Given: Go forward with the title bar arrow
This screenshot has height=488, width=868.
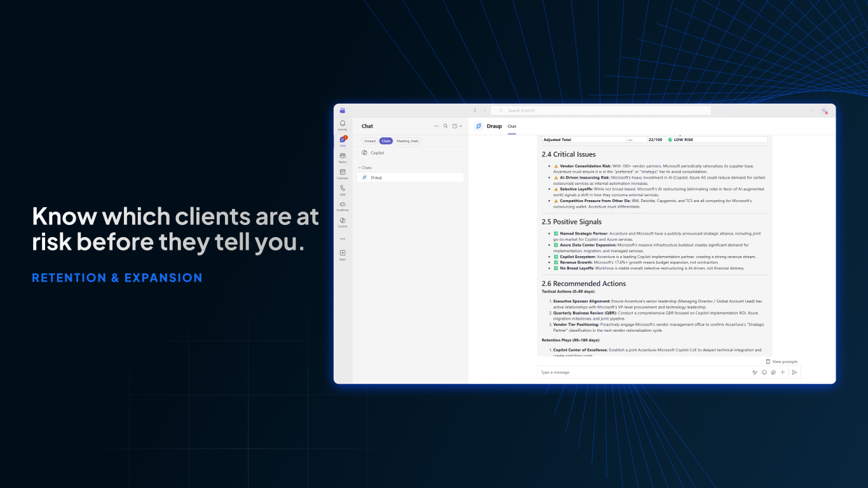Looking at the screenshot, I should click(x=484, y=111).
